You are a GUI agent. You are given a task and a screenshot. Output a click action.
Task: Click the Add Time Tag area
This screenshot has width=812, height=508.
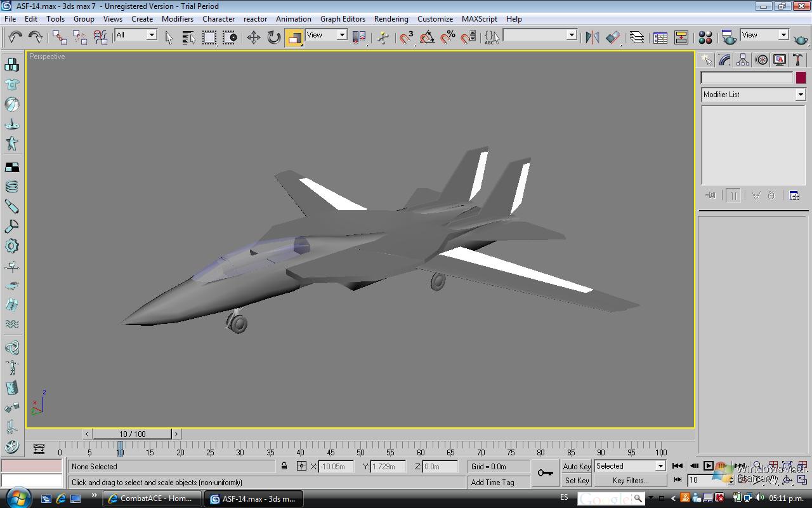click(501, 482)
